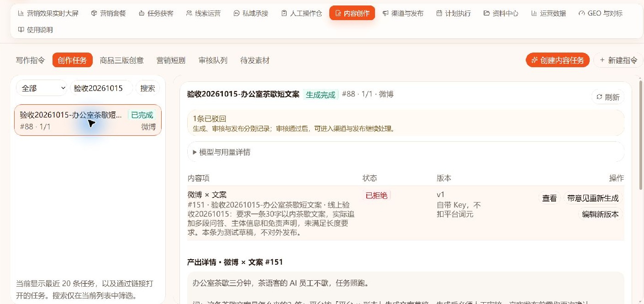Viewport: 644px width, 304px height.
Task: Click the people icon beside 线索运营
Action: click(189, 13)
